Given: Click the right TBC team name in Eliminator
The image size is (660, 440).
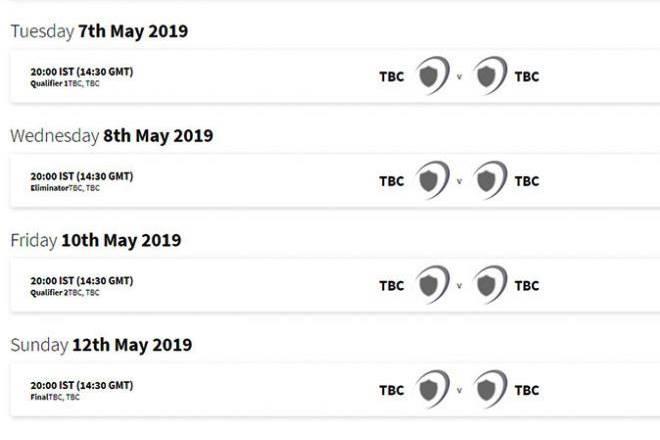Looking at the screenshot, I should coord(527,181).
